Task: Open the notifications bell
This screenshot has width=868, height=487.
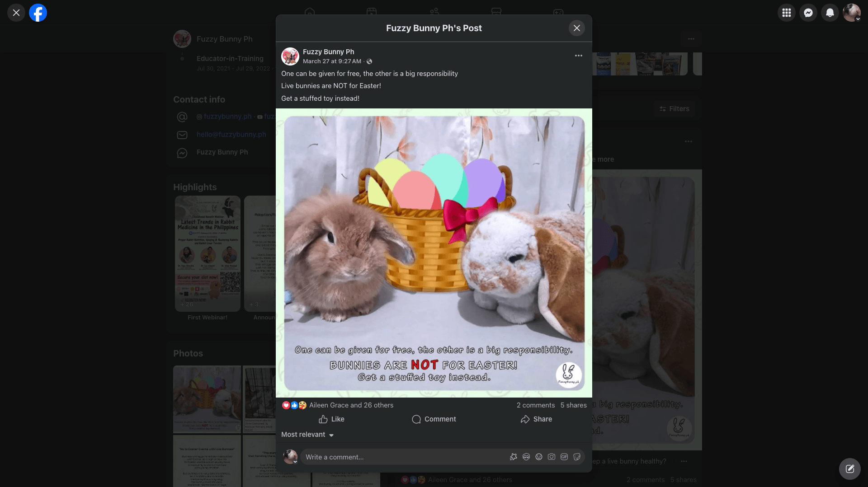Action: pos(830,13)
